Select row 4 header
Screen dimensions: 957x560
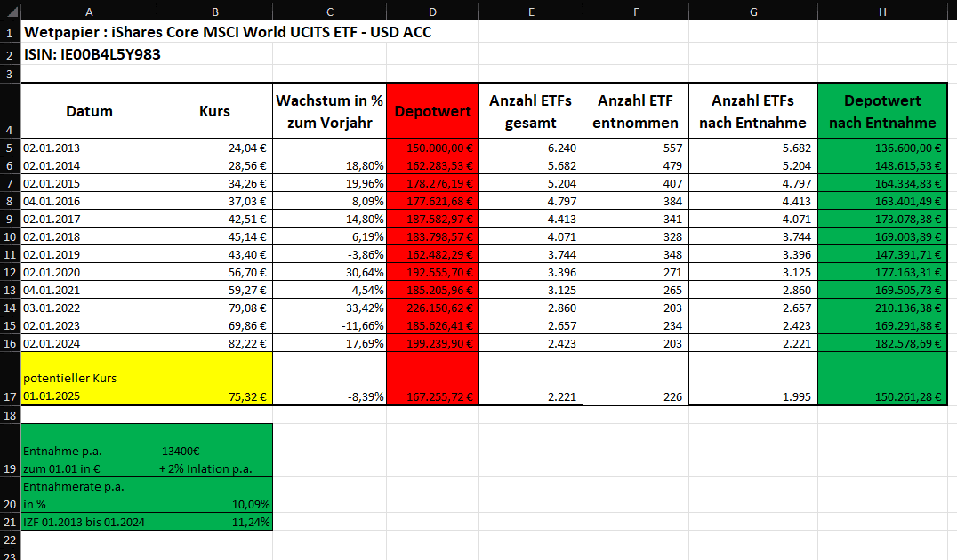click(x=10, y=110)
